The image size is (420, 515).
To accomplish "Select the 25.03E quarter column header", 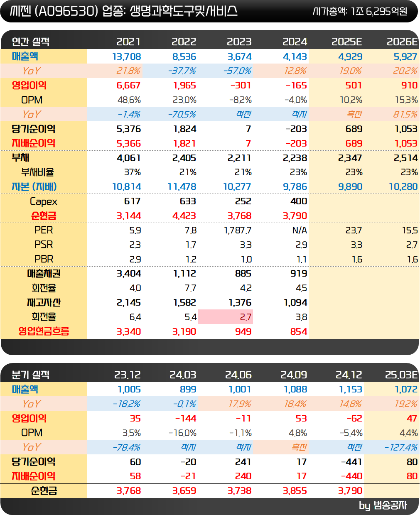I will (x=401, y=375).
